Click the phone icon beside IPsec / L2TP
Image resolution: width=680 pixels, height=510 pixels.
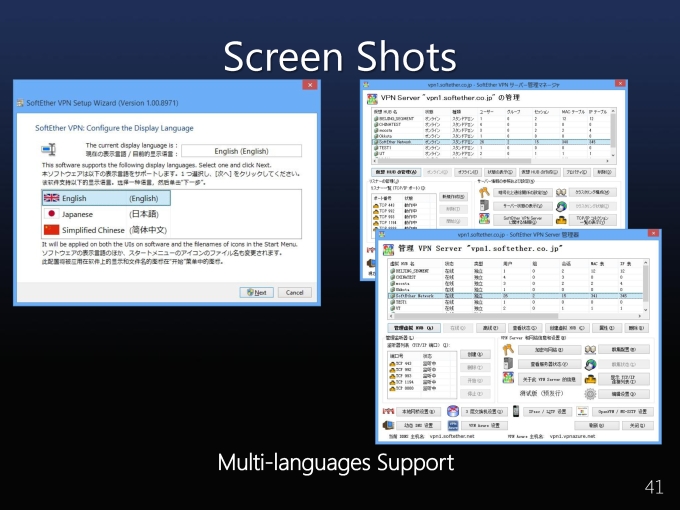(x=516, y=411)
